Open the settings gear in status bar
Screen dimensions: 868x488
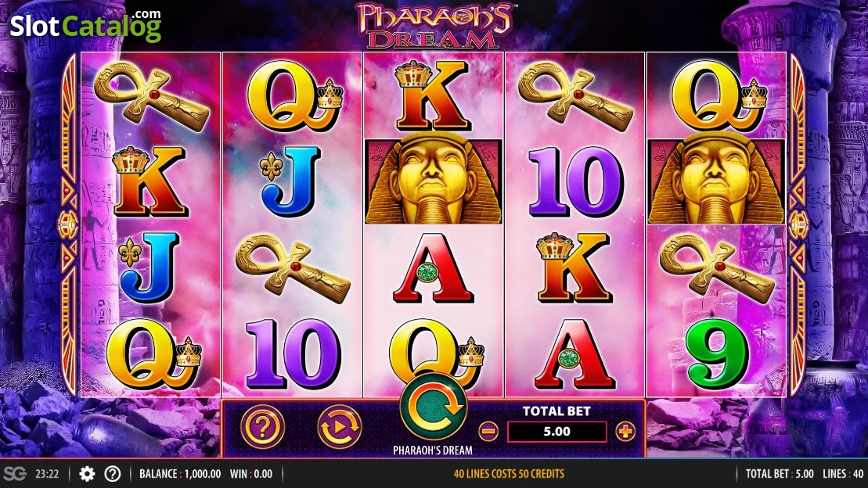pyautogui.click(x=87, y=474)
